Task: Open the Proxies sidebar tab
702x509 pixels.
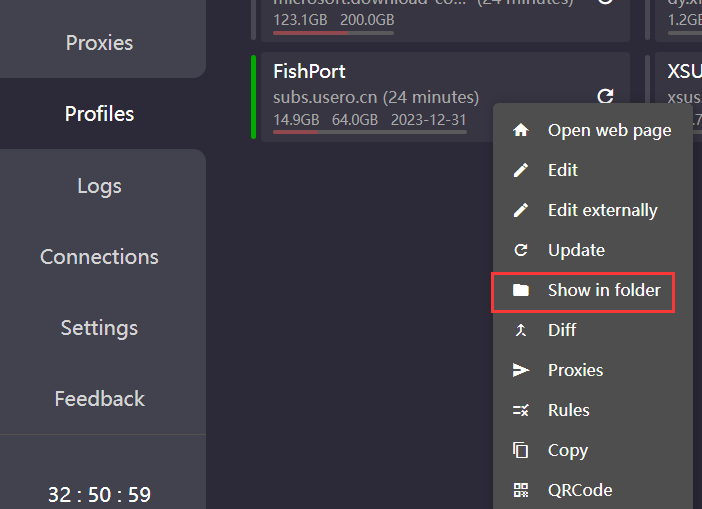Action: 99,43
